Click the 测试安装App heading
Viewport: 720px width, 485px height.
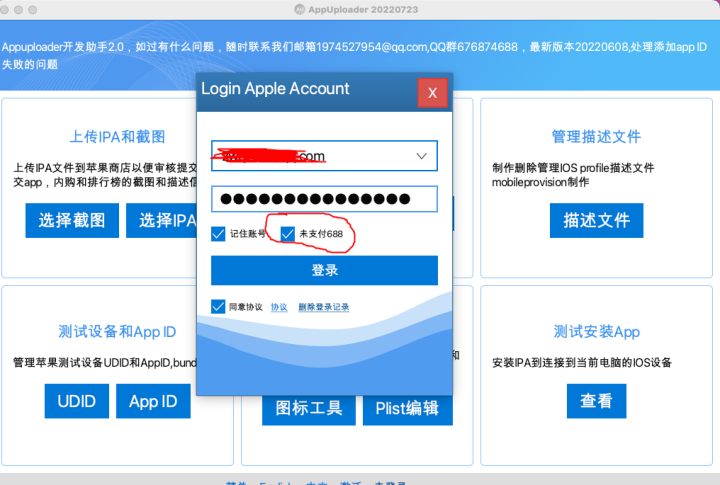[596, 331]
